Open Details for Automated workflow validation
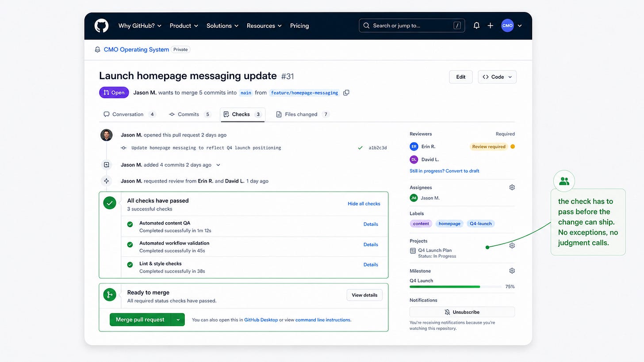The image size is (644, 362). pyautogui.click(x=371, y=244)
